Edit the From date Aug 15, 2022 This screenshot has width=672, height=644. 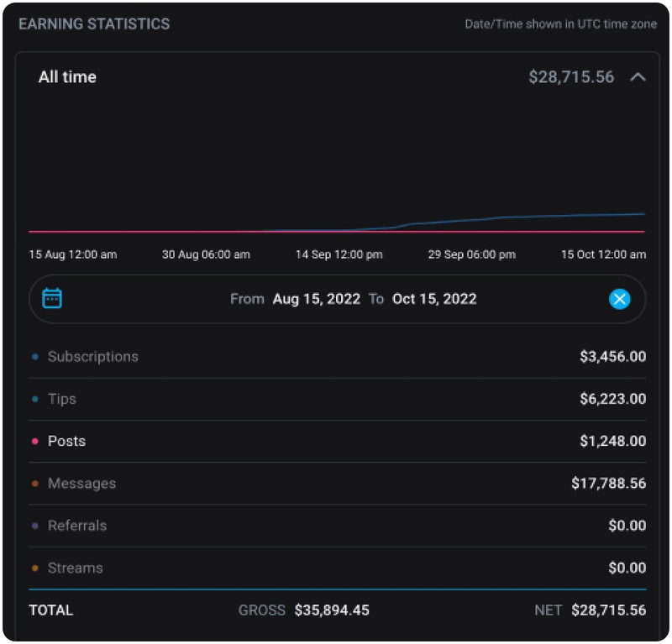tap(316, 299)
